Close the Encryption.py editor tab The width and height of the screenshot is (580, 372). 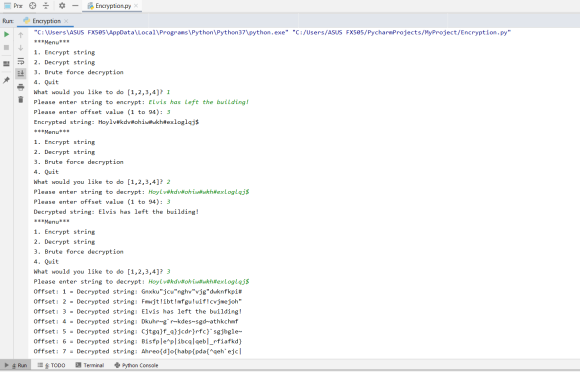click(x=136, y=6)
